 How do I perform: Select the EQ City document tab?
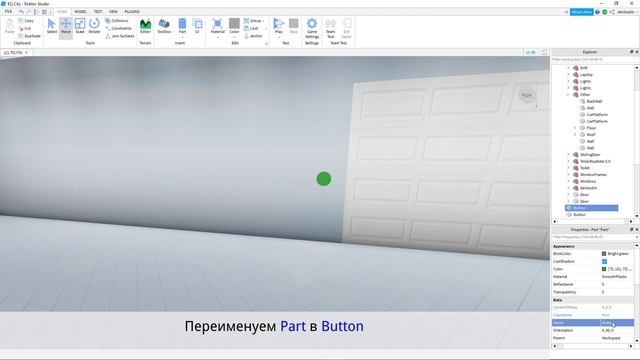[x=16, y=53]
